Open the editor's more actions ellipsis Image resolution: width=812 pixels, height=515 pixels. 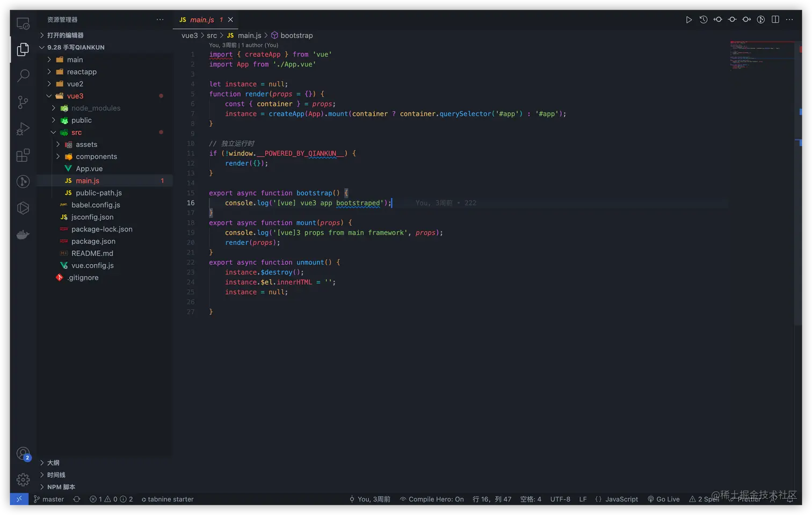tap(789, 20)
